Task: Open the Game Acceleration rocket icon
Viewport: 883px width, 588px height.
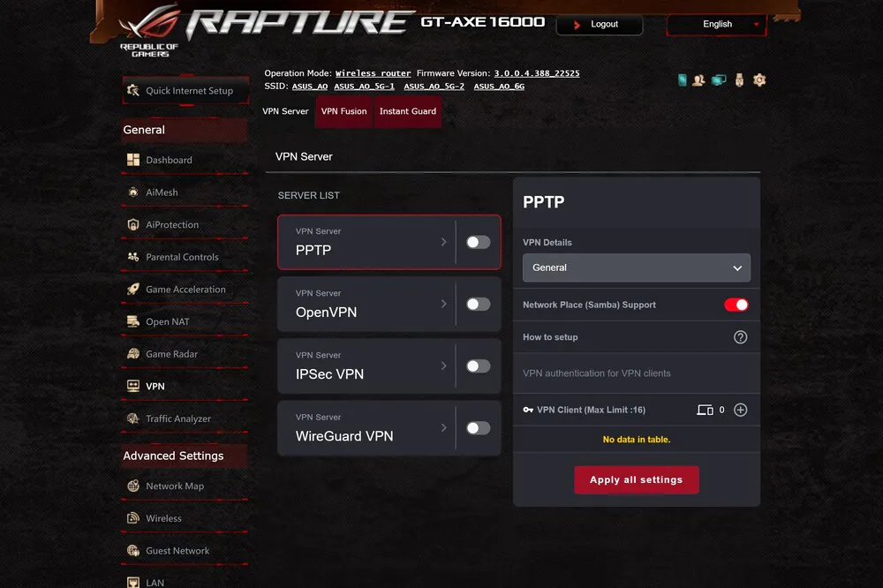Action: tap(133, 290)
